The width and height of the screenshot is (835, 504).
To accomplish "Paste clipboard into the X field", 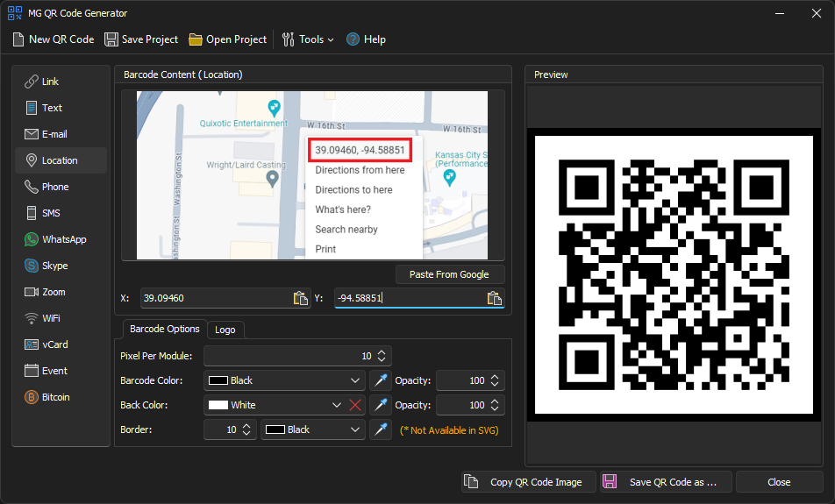I will pos(300,298).
